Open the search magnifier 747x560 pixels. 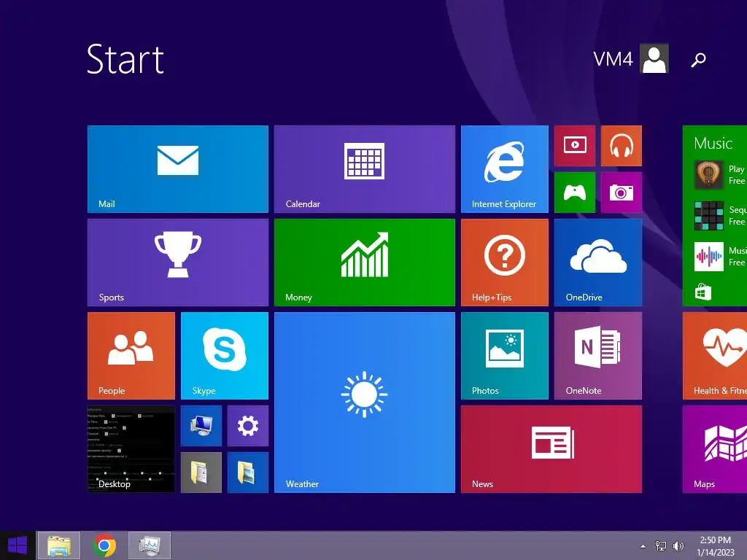pos(698,60)
